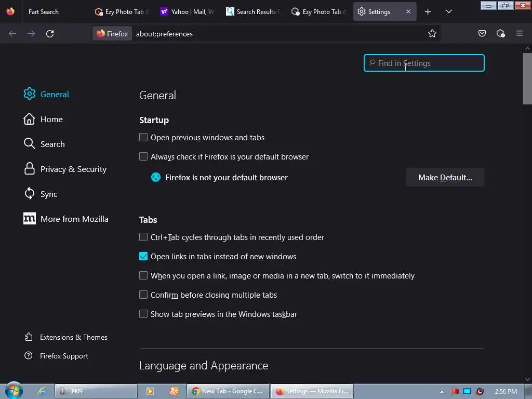Click the red flag tray icon
This screenshot has width=532, height=399.
point(455,392)
